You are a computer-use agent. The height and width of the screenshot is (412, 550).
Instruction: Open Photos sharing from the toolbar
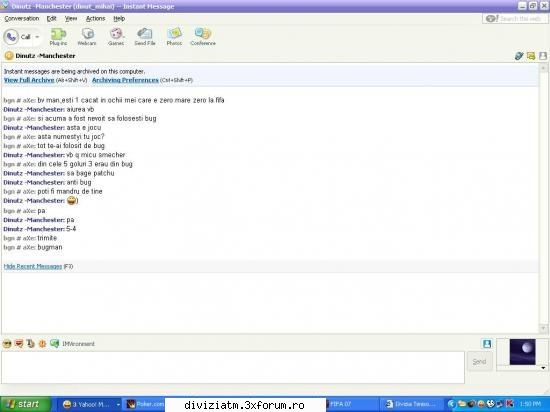pyautogui.click(x=174, y=37)
